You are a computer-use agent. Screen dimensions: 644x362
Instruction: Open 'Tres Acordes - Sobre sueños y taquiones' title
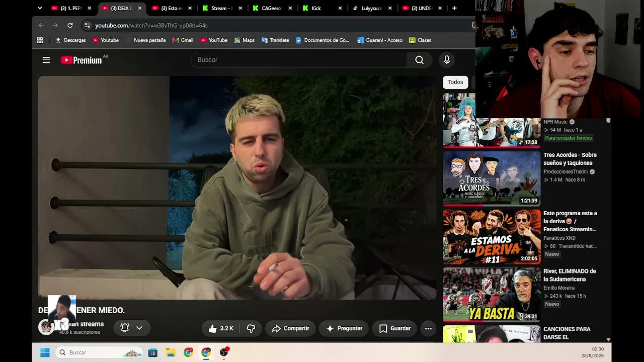tap(570, 159)
